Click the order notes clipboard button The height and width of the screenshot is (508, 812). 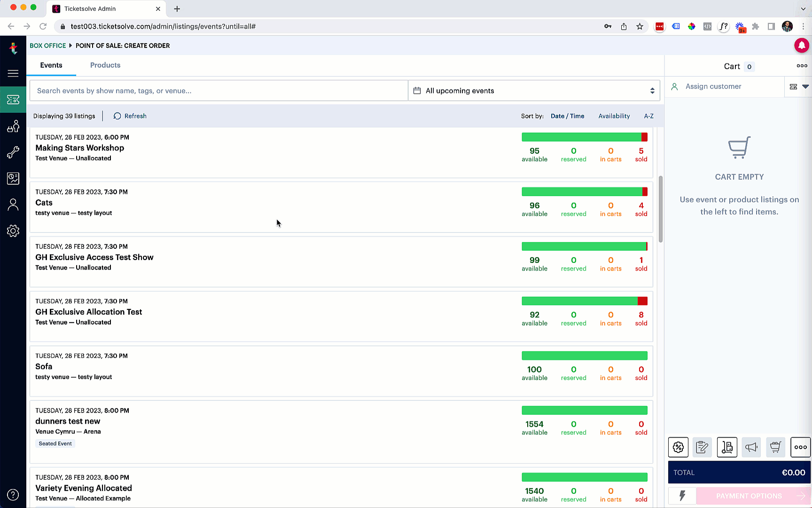coord(702,447)
